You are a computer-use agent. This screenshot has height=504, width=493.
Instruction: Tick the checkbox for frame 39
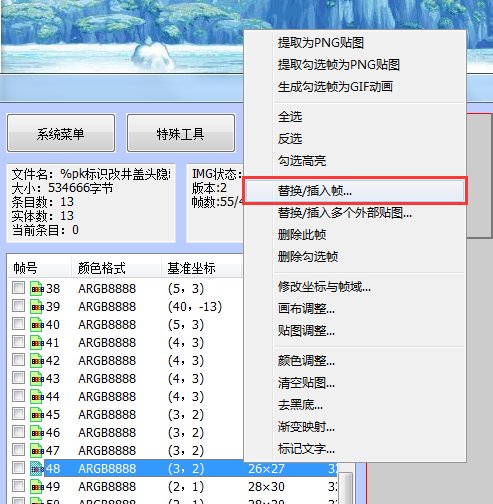[18, 306]
